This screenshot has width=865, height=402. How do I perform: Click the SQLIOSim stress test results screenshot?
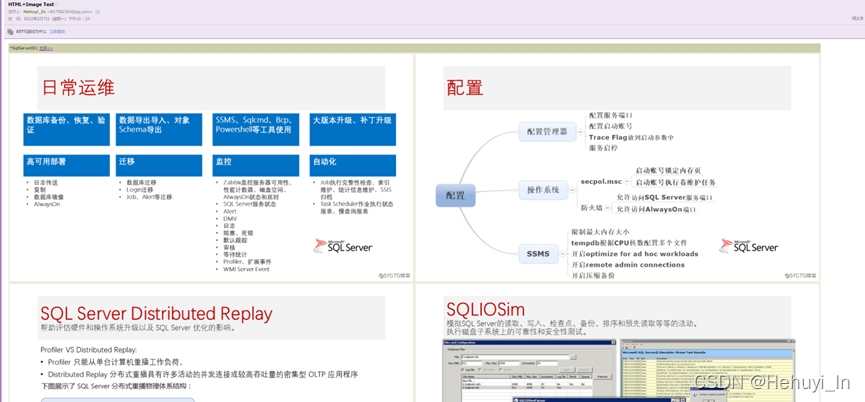pyautogui.click(x=708, y=371)
